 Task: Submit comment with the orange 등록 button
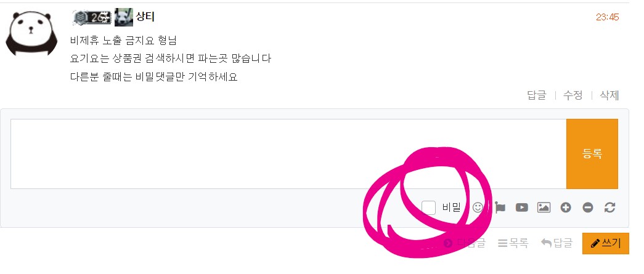592,154
